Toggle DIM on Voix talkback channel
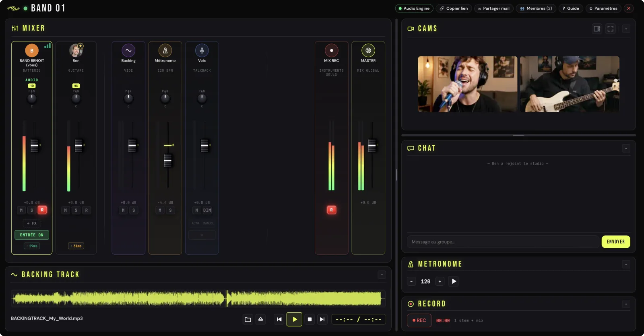Image resolution: width=644 pixels, height=336 pixels. click(207, 210)
